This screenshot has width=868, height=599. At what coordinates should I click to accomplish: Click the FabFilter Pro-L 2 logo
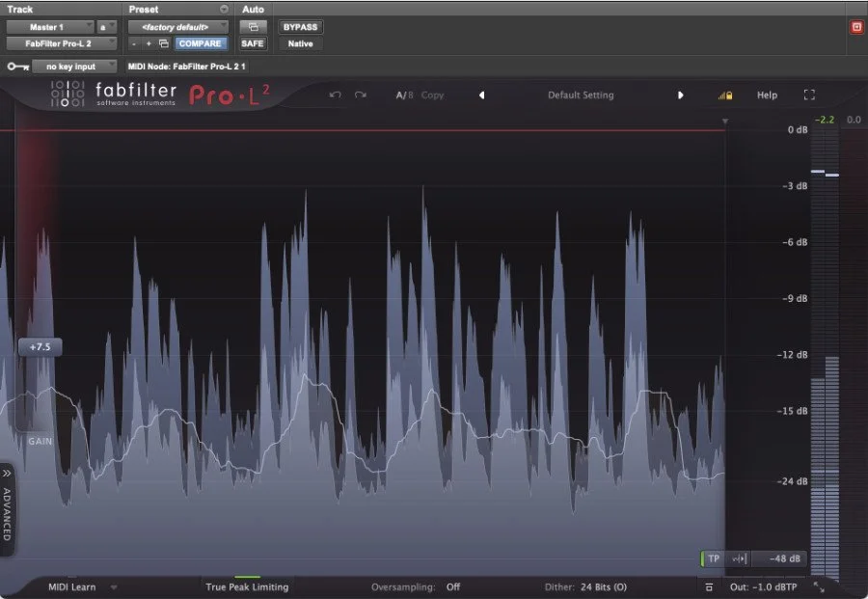160,95
